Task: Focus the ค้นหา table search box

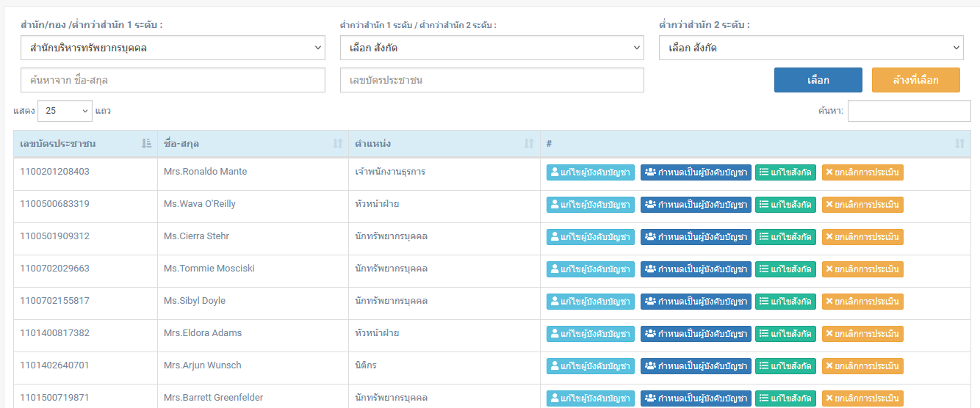Action: click(x=909, y=111)
